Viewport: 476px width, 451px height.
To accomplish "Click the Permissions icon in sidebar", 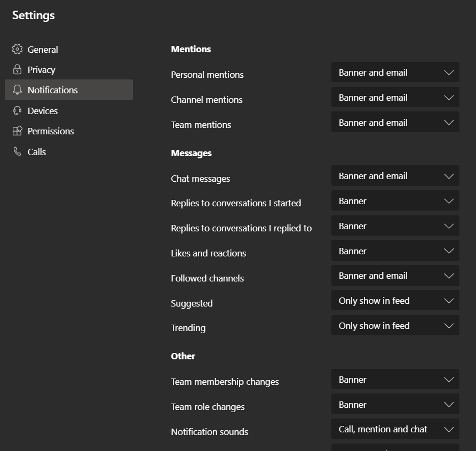I will coord(17,131).
